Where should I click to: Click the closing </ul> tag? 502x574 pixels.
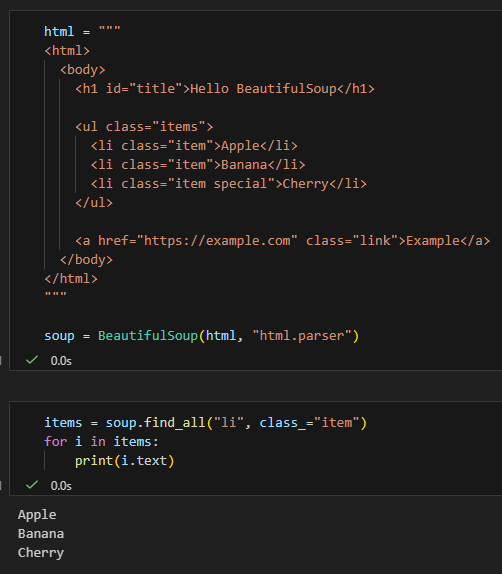[x=94, y=203]
